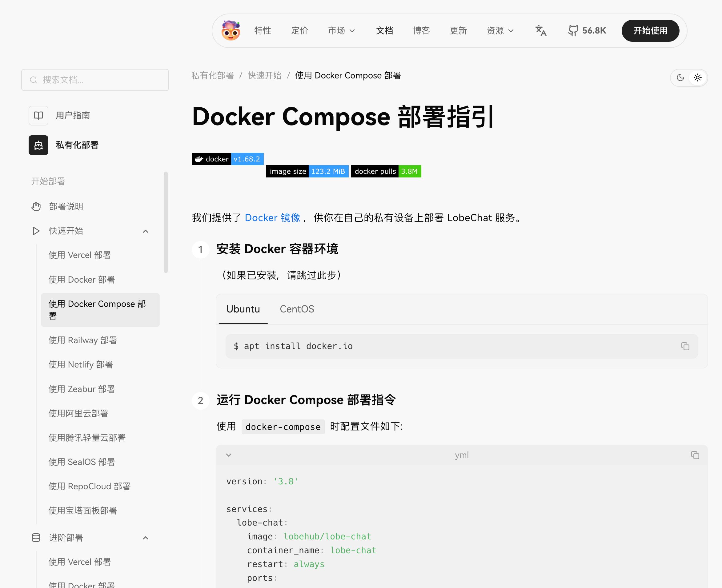Switch to light mode sun icon
This screenshot has width=722, height=588.
tap(698, 77)
